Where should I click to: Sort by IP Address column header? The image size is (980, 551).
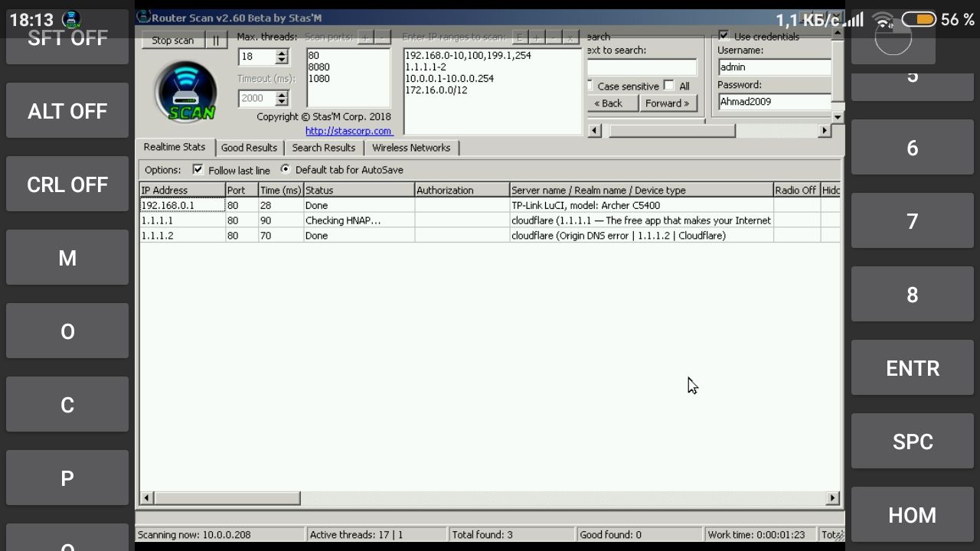pos(181,190)
